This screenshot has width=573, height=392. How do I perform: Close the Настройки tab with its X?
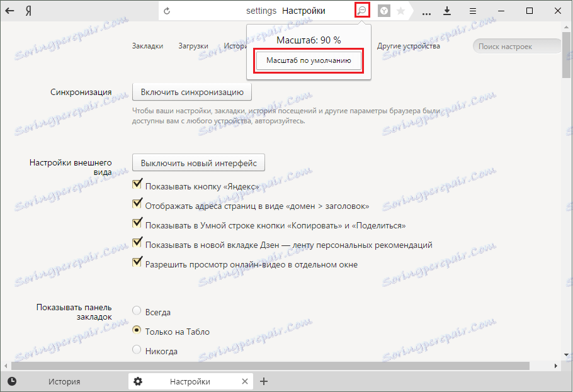tap(245, 381)
